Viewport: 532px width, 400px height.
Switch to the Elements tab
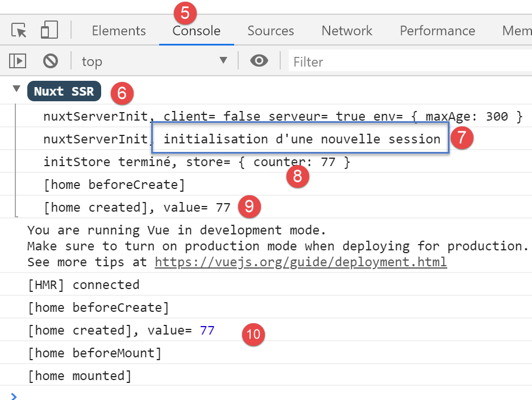[118, 31]
